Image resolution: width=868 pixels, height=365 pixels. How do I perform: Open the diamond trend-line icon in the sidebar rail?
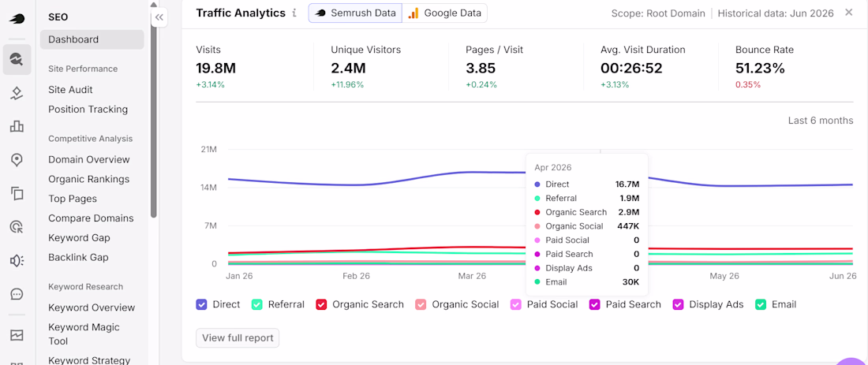click(x=17, y=94)
